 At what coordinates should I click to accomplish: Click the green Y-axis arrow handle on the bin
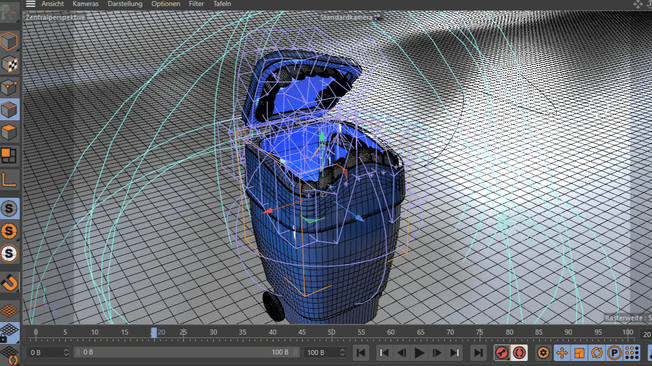coord(321,136)
